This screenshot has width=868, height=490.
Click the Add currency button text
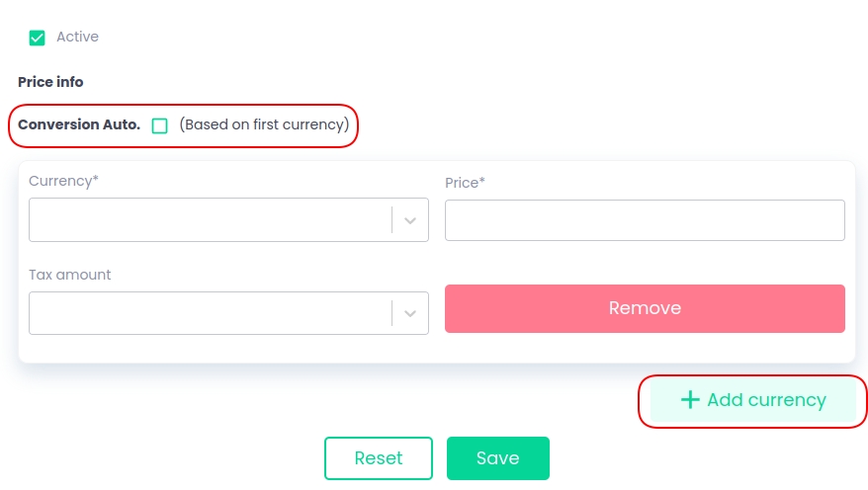(x=766, y=400)
